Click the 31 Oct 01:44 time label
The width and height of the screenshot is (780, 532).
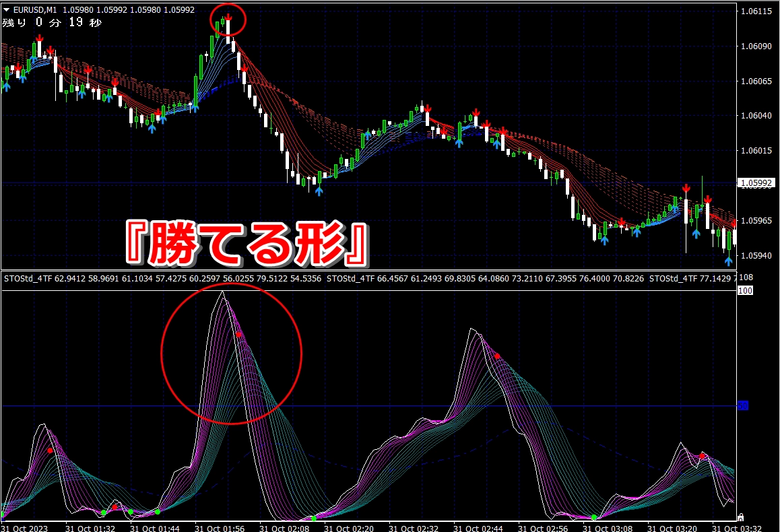point(155,528)
